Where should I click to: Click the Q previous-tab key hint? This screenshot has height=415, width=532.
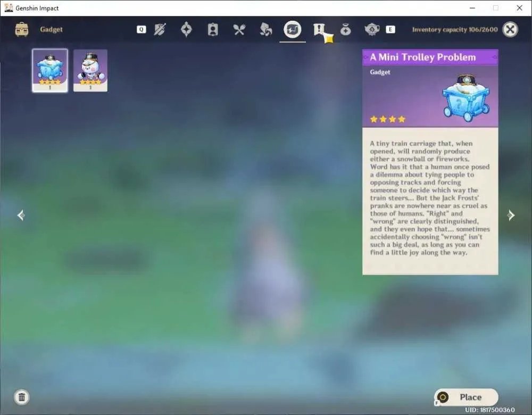coord(142,29)
